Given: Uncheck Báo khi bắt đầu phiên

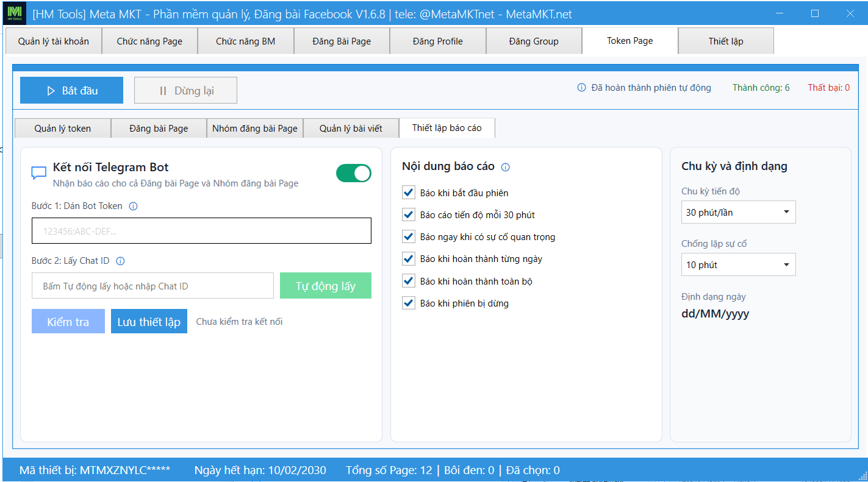Looking at the screenshot, I should click(x=409, y=193).
